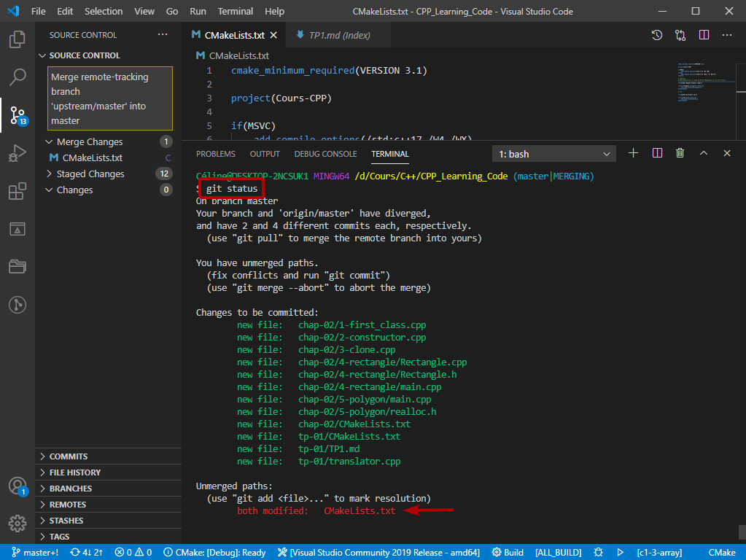This screenshot has height=560, width=746.
Task: Launch target with play icon in status bar
Action: click(x=621, y=553)
